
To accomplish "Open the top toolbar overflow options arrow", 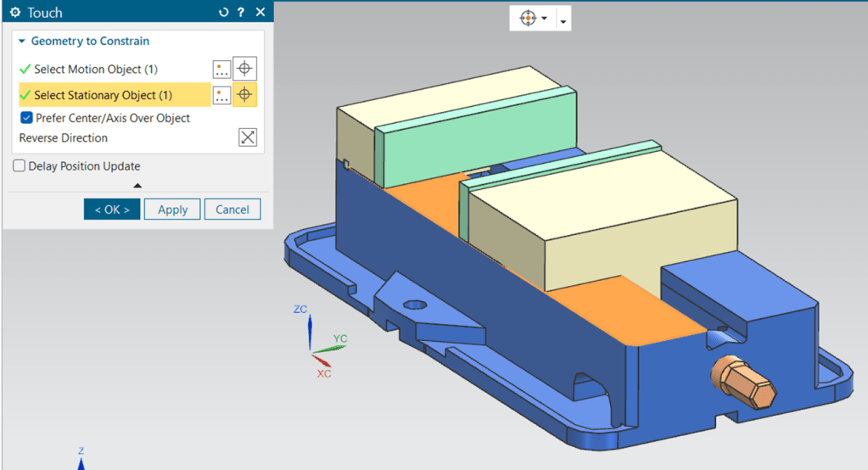I will [563, 20].
